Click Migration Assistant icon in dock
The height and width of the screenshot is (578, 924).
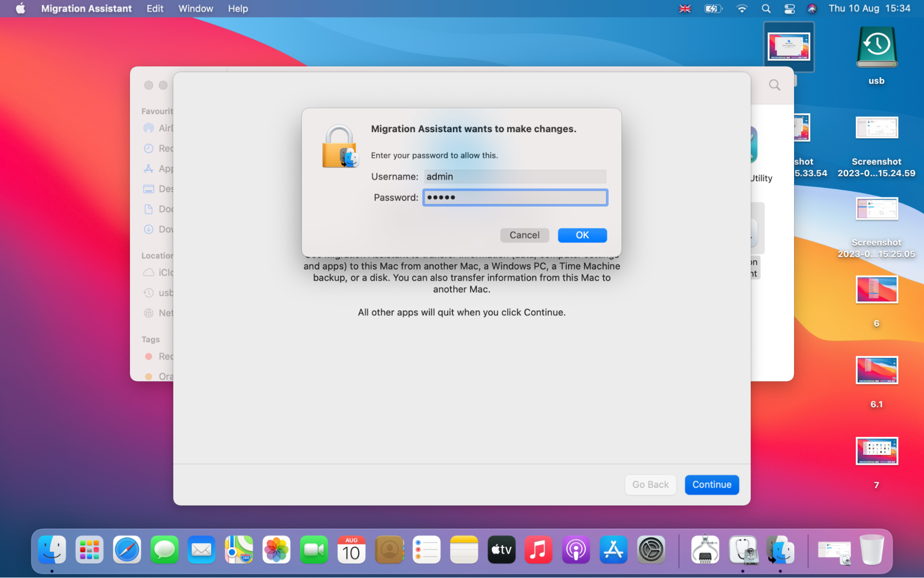[780, 549]
